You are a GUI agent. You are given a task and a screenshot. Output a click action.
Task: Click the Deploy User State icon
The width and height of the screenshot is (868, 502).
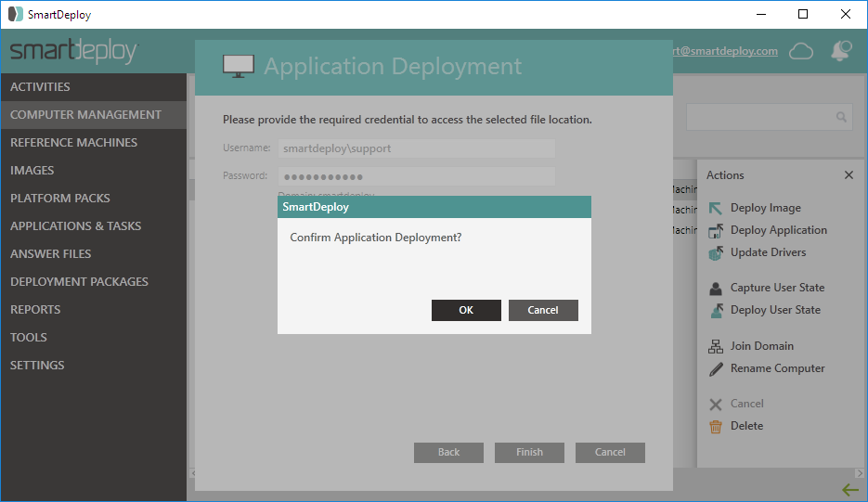click(716, 311)
